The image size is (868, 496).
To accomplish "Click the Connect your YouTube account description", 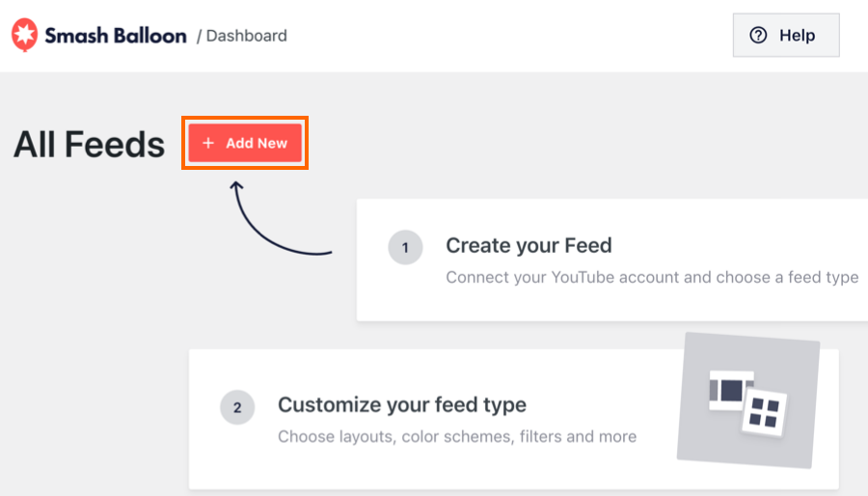I will click(651, 277).
